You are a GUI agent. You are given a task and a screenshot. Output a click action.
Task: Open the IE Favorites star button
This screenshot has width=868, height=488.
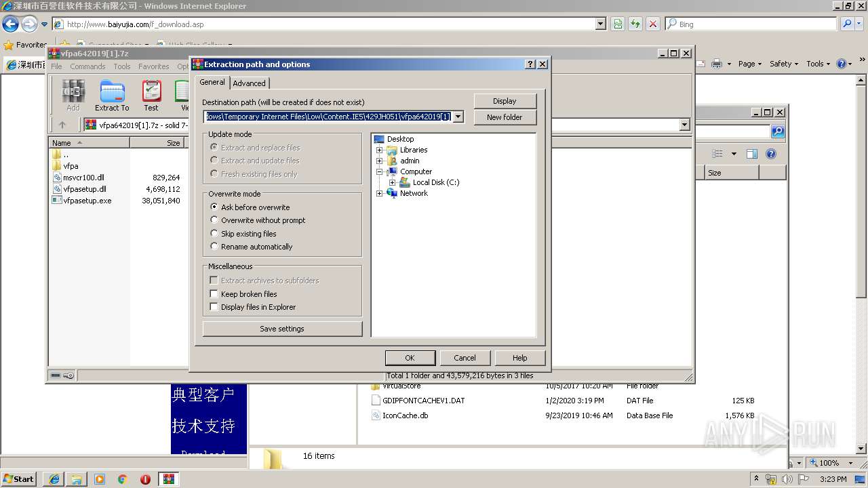[x=26, y=45]
